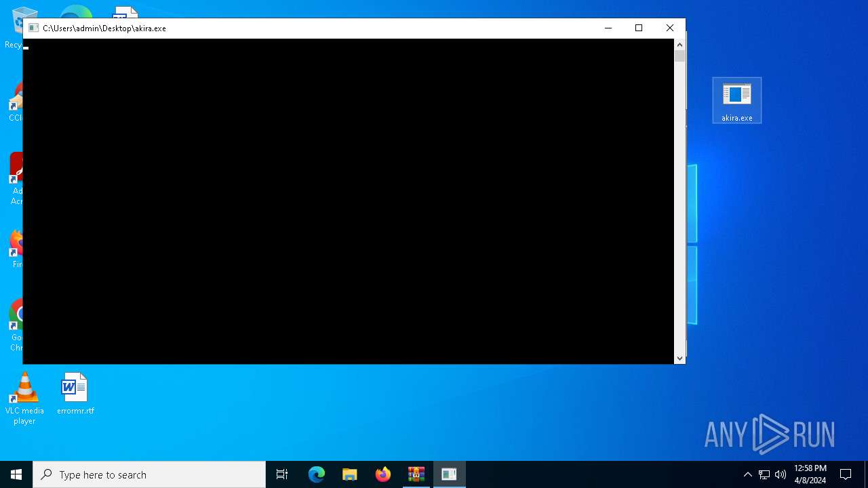Open Task View on taskbar
Screen dimensions: 868x488
coord(282,474)
